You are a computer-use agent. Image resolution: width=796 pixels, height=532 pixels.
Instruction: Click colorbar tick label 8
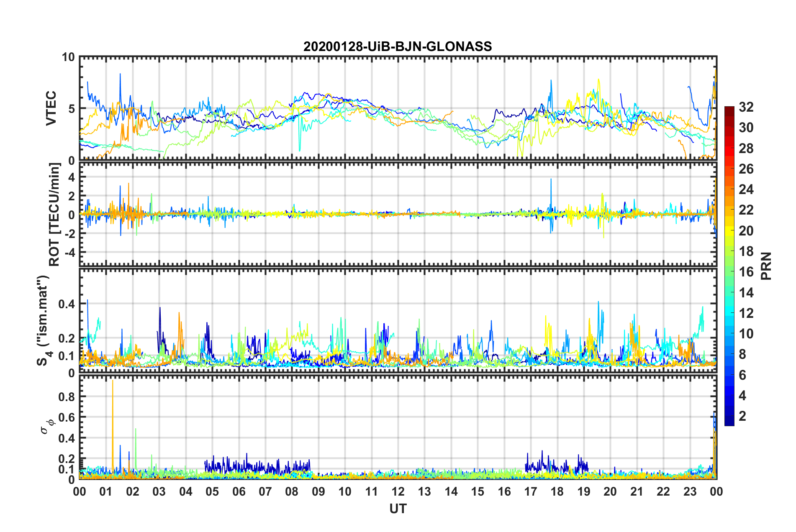pos(742,354)
